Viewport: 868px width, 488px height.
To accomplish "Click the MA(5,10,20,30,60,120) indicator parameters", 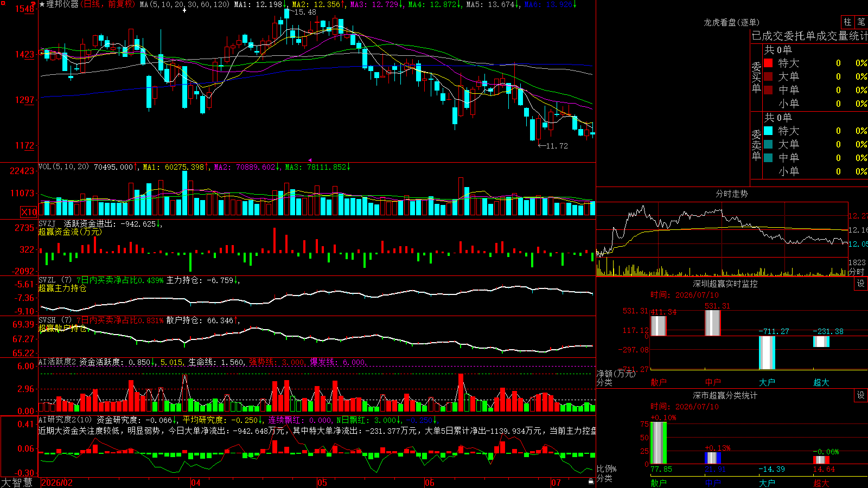I will (185, 4).
